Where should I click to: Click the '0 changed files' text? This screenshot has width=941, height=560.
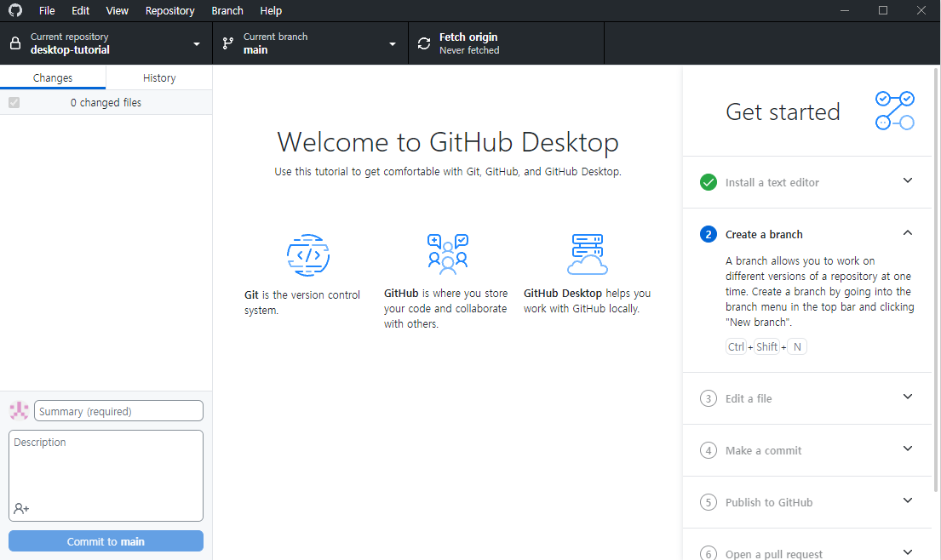click(106, 102)
